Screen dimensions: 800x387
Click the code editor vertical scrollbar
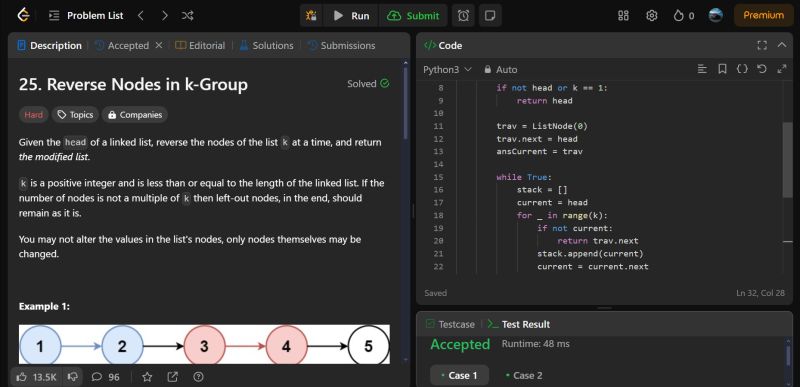(x=787, y=159)
